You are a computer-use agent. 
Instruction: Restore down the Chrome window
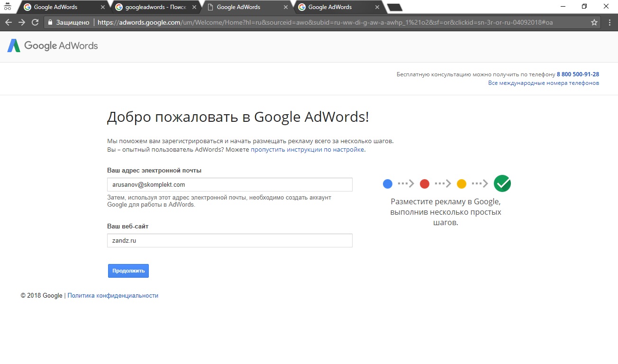coord(584,7)
